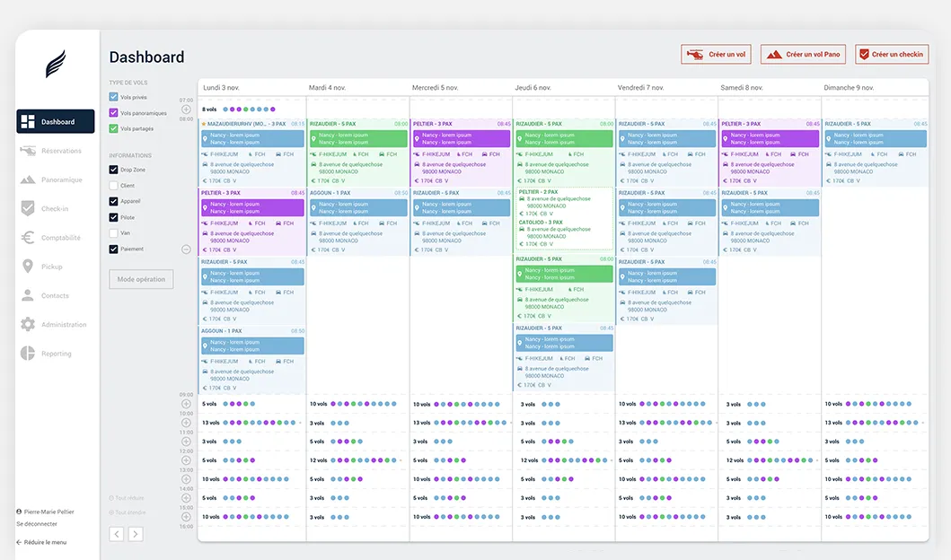Select the Lundi 3 nov. column header

pyautogui.click(x=222, y=88)
